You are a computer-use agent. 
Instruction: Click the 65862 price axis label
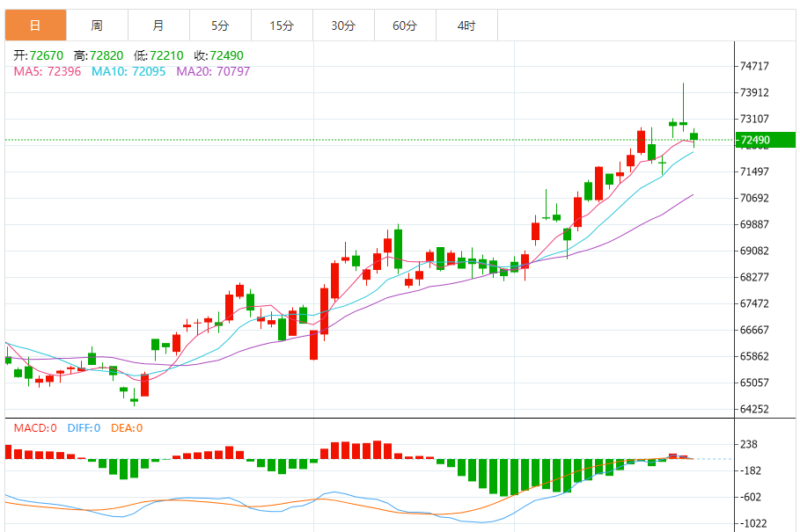[x=754, y=357]
